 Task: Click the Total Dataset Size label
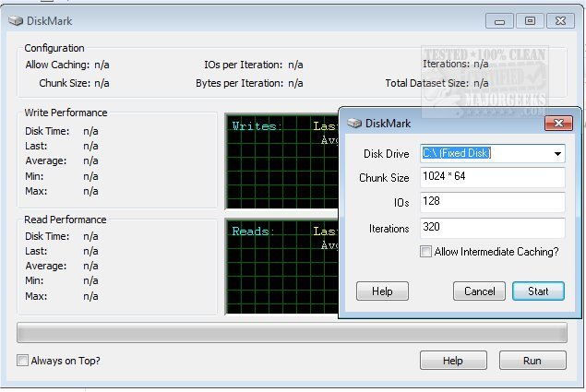pyautogui.click(x=426, y=83)
